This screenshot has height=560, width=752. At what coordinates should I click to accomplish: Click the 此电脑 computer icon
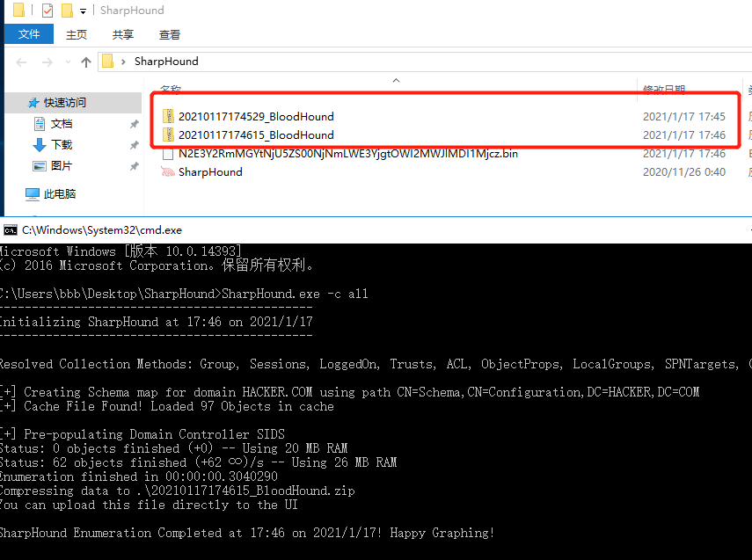[33, 194]
